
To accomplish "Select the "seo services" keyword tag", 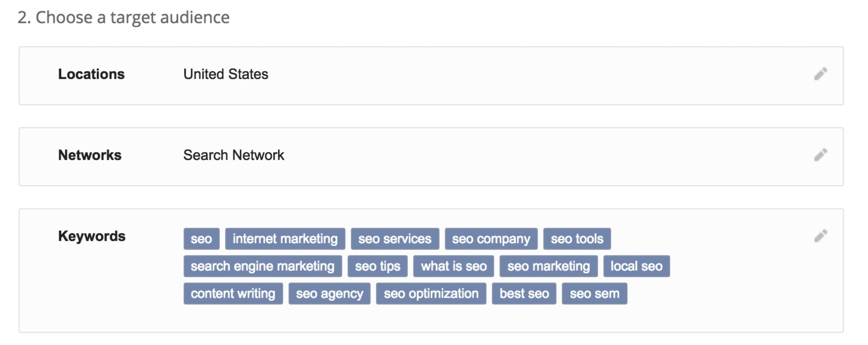I will (x=394, y=239).
